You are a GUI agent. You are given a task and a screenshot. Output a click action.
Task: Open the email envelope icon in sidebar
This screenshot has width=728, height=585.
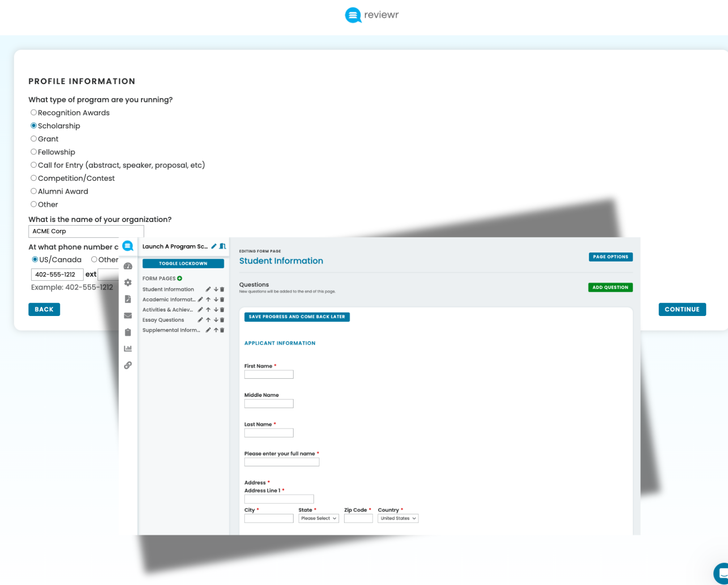pos(128,315)
